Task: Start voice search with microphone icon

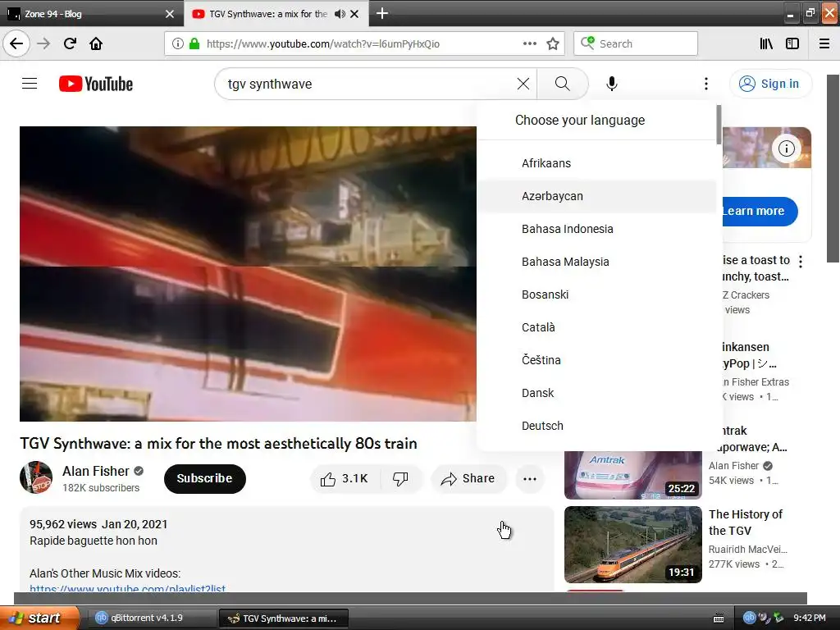Action: (612, 84)
